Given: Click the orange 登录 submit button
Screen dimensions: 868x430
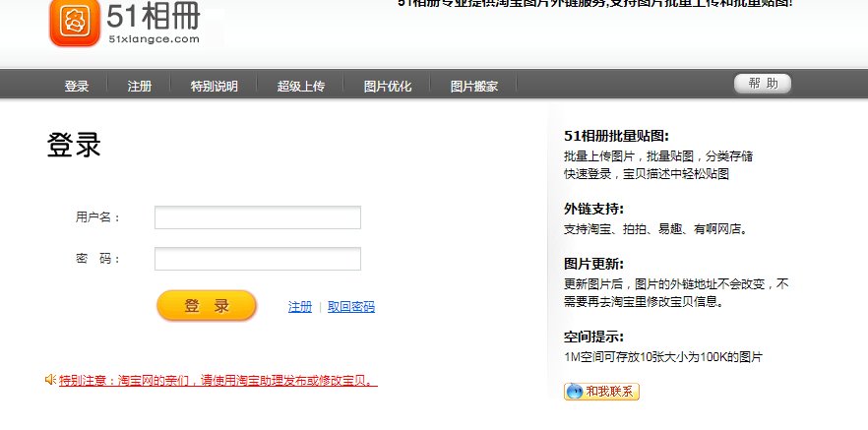Looking at the screenshot, I should (207, 305).
